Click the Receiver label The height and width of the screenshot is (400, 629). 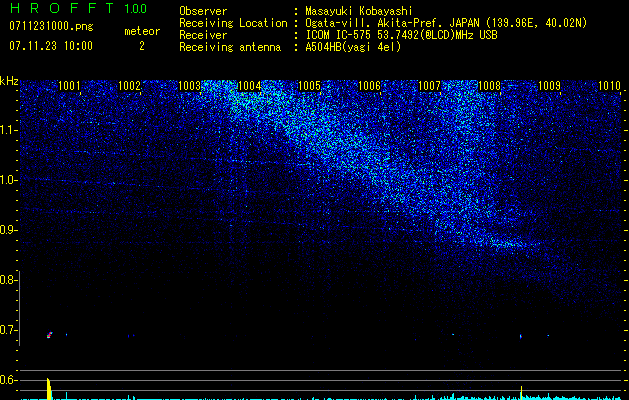point(203,35)
